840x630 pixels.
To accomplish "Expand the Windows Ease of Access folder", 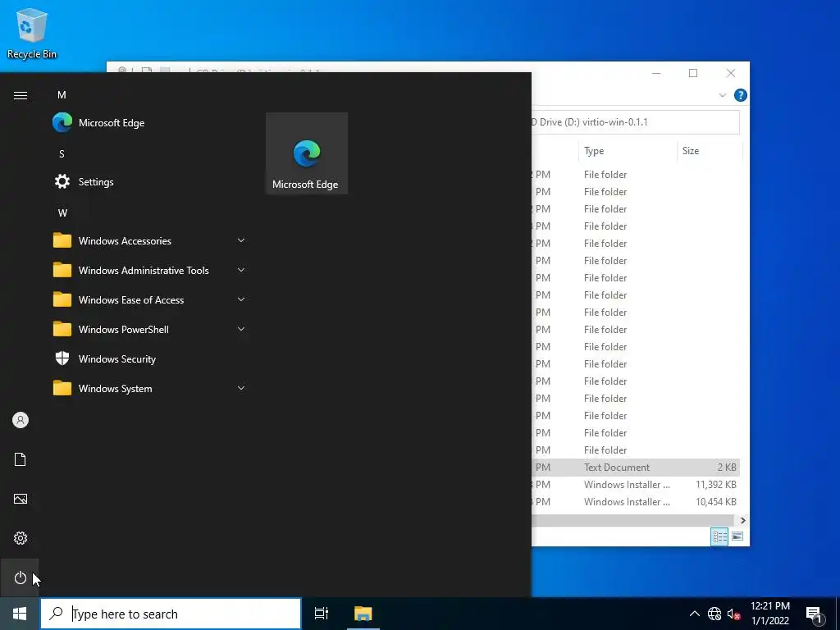I will tap(151, 299).
